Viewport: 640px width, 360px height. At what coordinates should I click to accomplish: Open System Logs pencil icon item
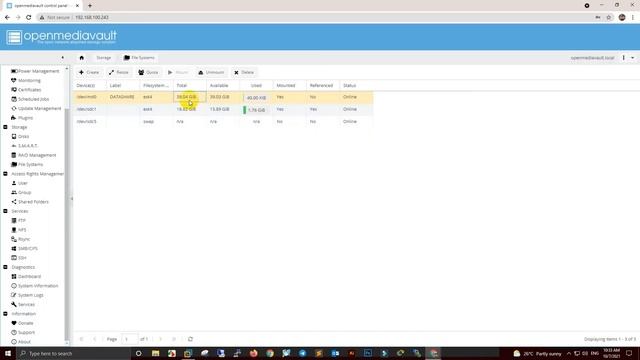(27, 295)
